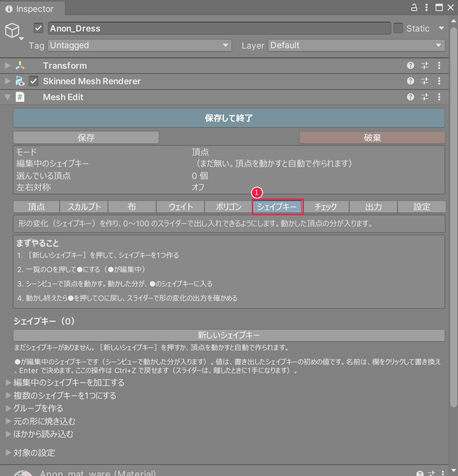Image resolution: width=458 pixels, height=476 pixels.
Task: Enable the Static checkbox
Action: coord(398,28)
